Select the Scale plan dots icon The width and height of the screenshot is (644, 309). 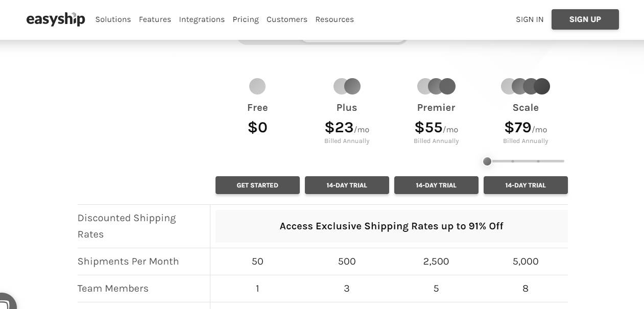click(x=526, y=86)
